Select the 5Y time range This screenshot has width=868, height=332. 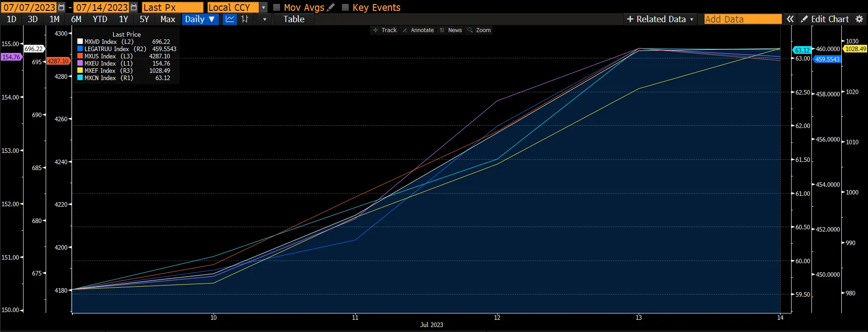point(144,19)
